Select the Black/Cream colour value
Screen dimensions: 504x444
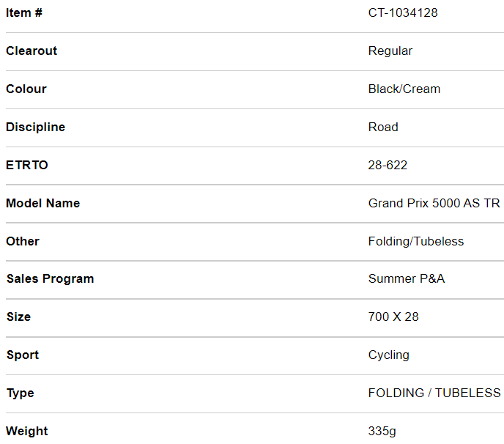(404, 89)
